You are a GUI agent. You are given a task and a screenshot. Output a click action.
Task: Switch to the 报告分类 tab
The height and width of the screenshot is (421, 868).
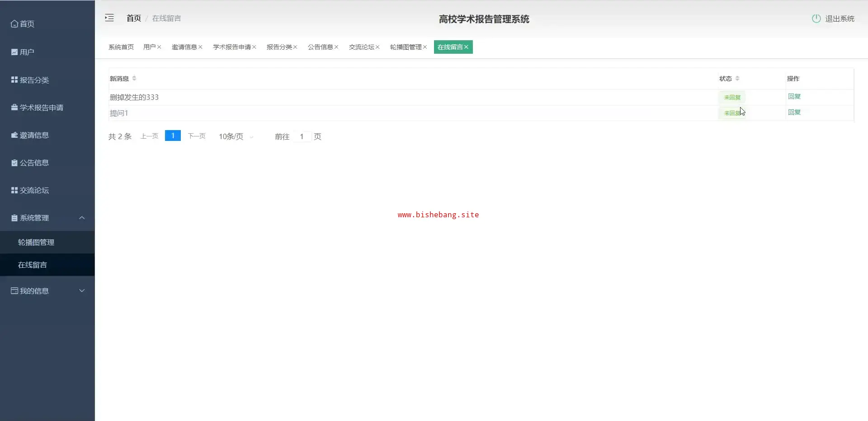coord(279,47)
